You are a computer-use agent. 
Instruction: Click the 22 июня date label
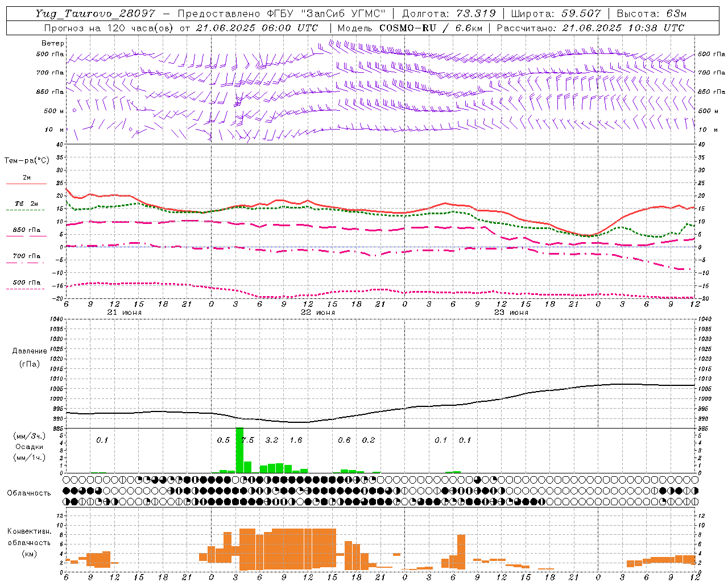318,313
